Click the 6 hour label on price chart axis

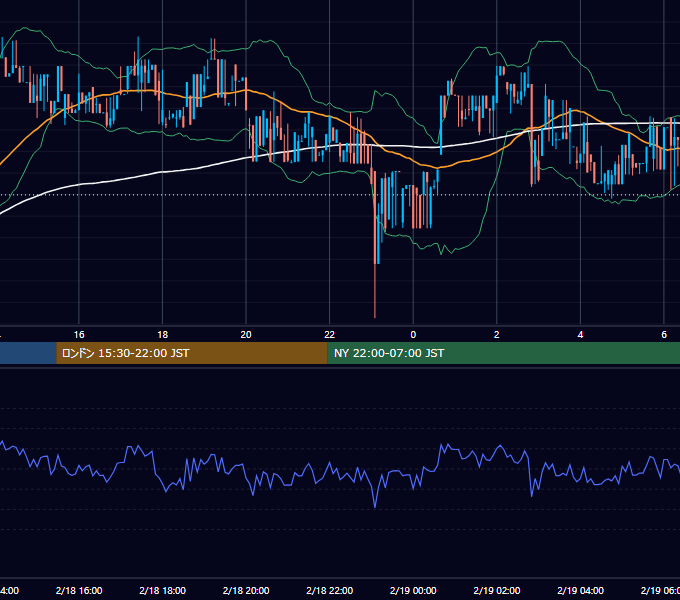pyautogui.click(x=664, y=335)
